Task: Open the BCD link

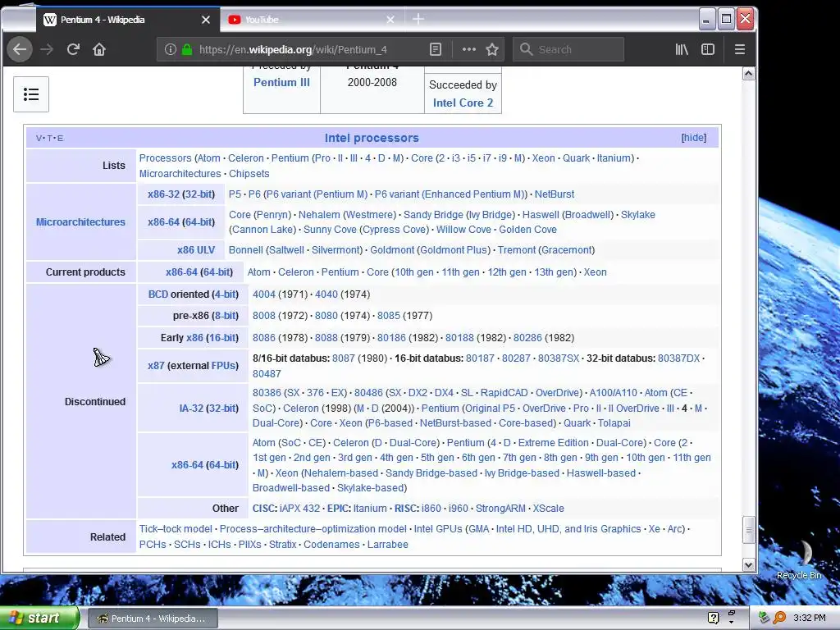Action: (x=158, y=294)
